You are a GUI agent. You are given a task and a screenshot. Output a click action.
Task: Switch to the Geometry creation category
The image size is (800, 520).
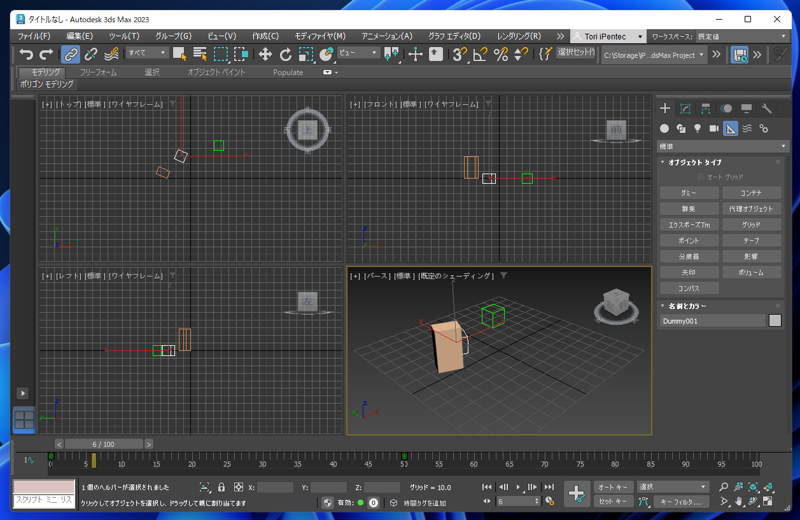pyautogui.click(x=664, y=129)
